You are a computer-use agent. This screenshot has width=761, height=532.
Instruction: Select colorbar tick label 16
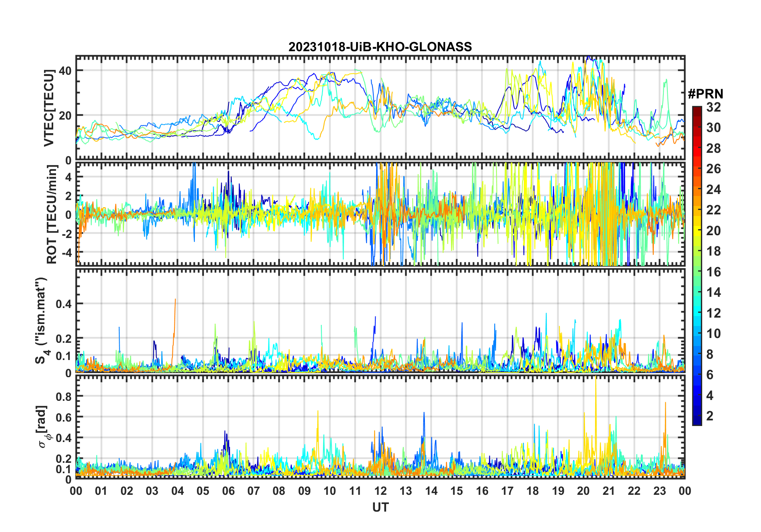coord(713,272)
